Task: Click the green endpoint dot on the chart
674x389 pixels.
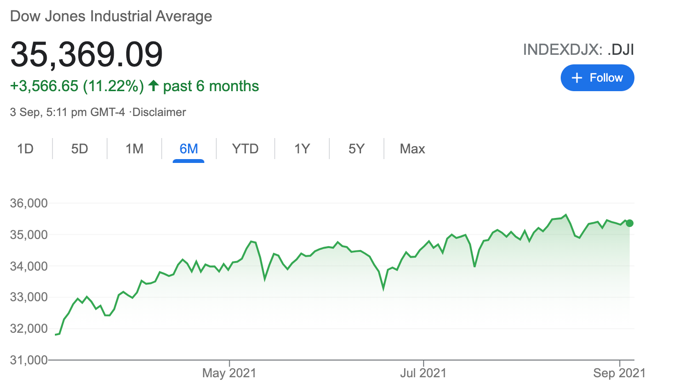Action: pyautogui.click(x=629, y=223)
